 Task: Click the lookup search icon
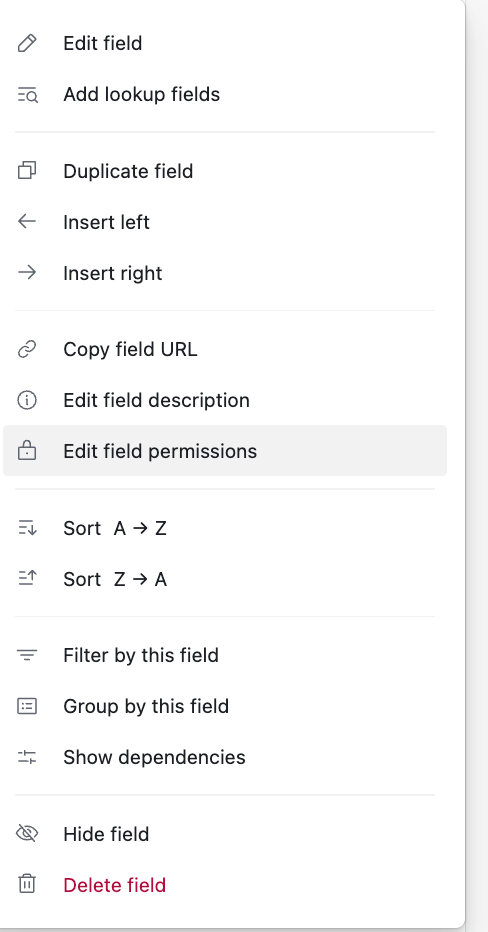pos(27,95)
